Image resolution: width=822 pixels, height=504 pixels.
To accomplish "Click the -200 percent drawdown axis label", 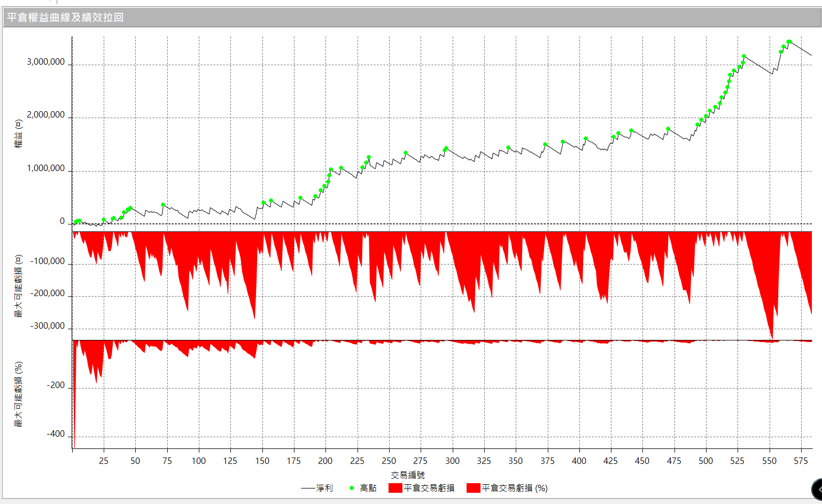I will tap(56, 385).
